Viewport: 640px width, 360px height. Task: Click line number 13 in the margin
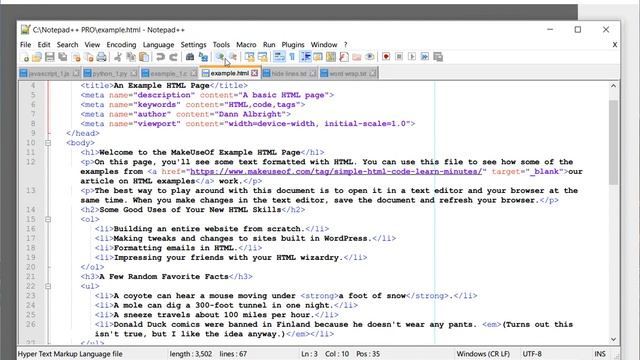coord(31,191)
